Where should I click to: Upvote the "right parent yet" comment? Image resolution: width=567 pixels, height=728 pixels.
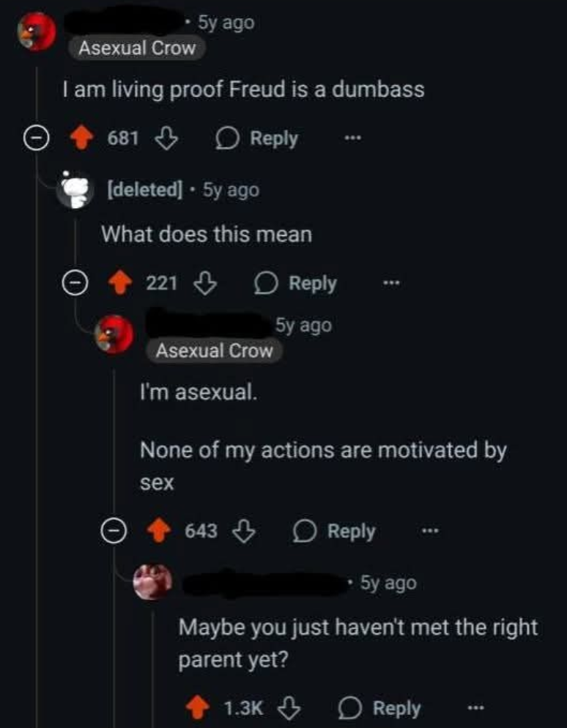coord(199,707)
